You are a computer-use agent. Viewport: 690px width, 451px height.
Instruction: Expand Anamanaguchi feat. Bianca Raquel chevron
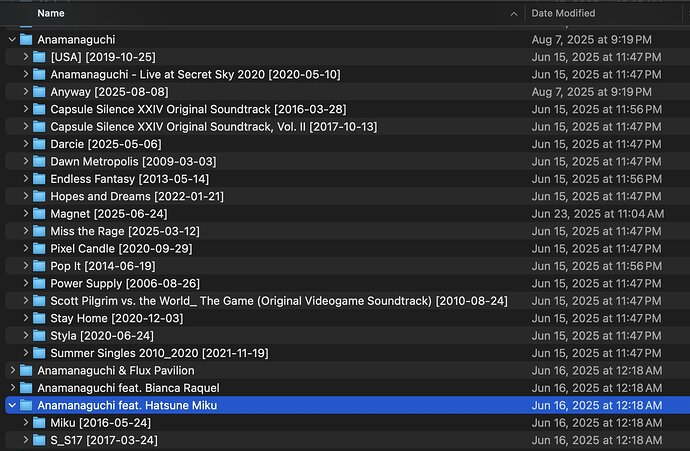pos(12,388)
